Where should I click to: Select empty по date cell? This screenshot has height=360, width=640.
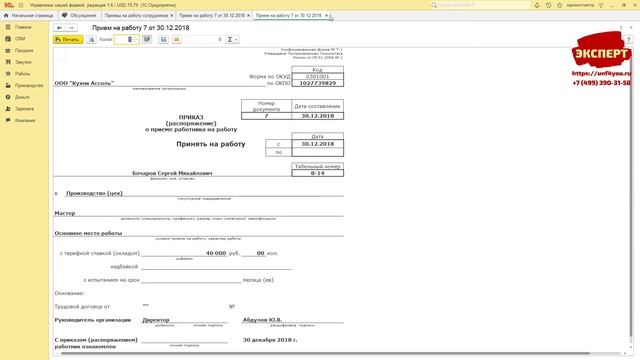point(318,152)
